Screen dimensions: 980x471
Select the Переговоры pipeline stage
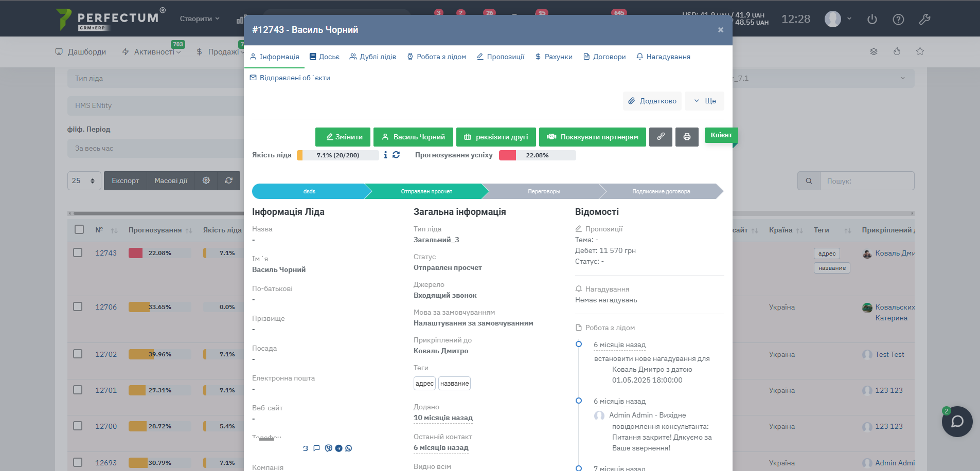pyautogui.click(x=543, y=191)
